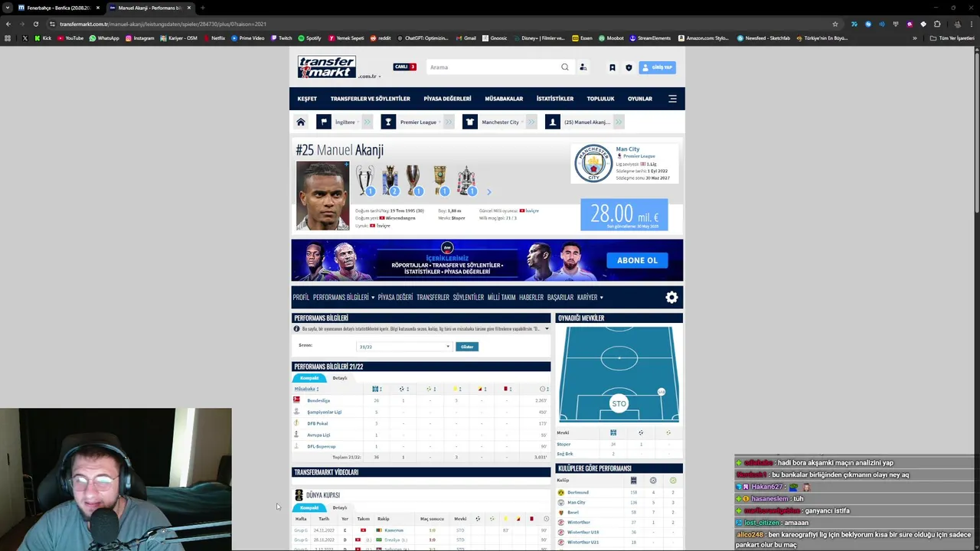
Task: Click the Arama search field
Action: coord(493,67)
